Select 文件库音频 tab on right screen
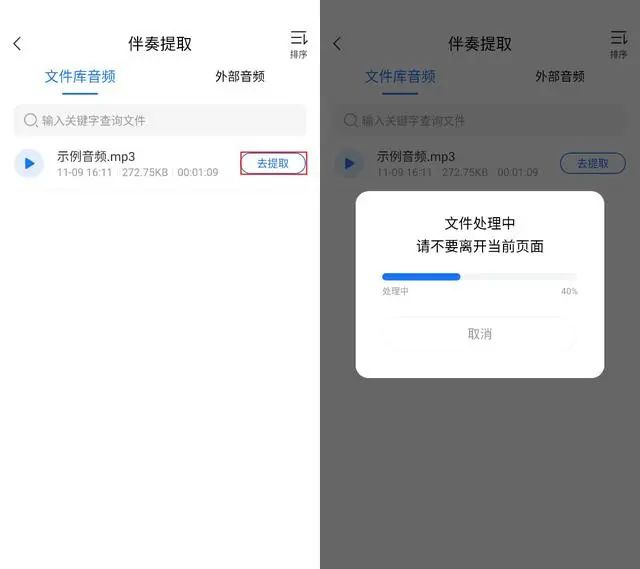The width and height of the screenshot is (640, 569). pos(400,76)
